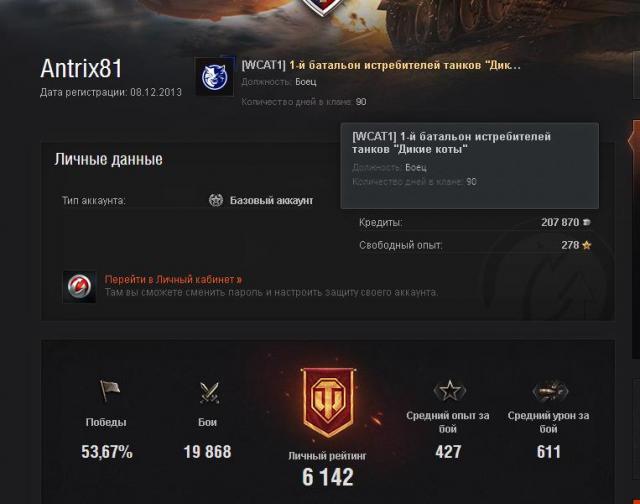Click the credits coin icon
The height and width of the screenshot is (504, 640).
click(x=587, y=222)
